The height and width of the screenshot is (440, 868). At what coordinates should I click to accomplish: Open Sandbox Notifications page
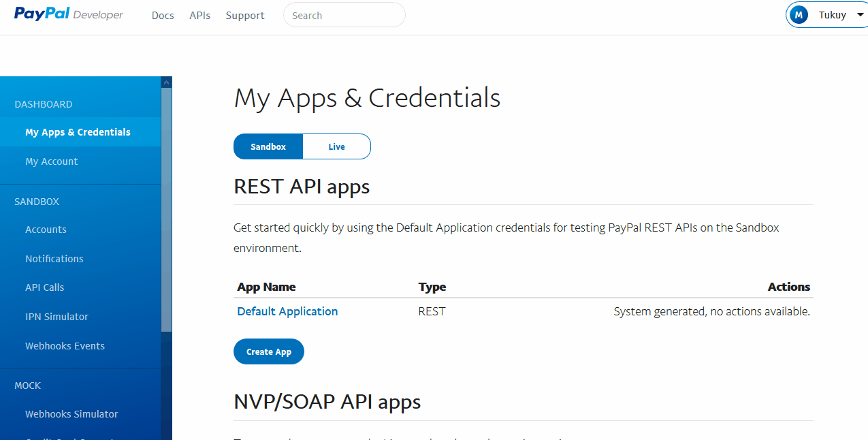[54, 259]
